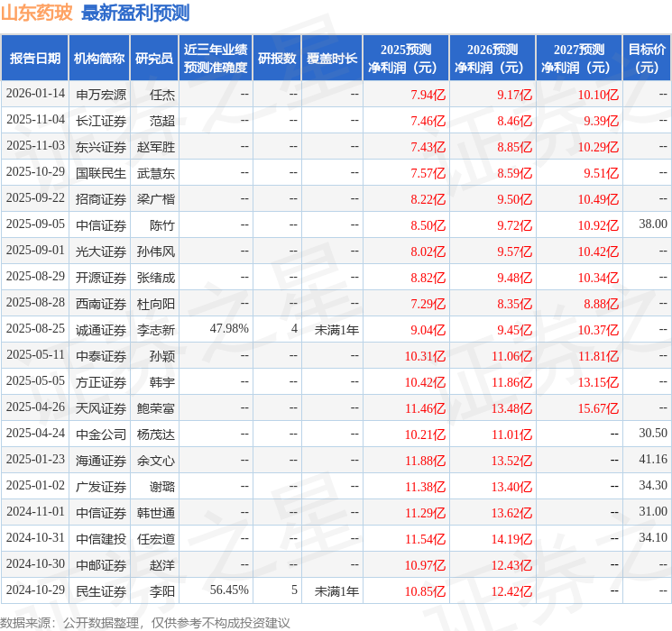The image size is (672, 631).
Task: Click the 最新盈利预测 heading
Action: click(135, 13)
